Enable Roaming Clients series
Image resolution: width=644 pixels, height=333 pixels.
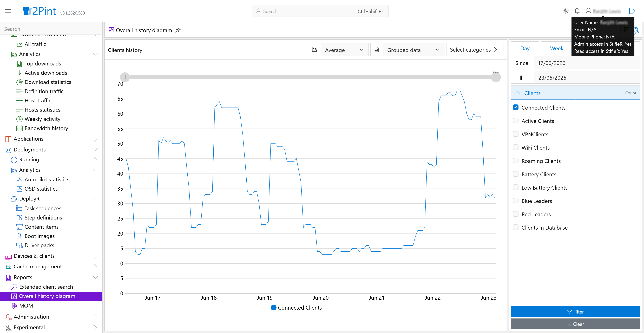pyautogui.click(x=516, y=161)
